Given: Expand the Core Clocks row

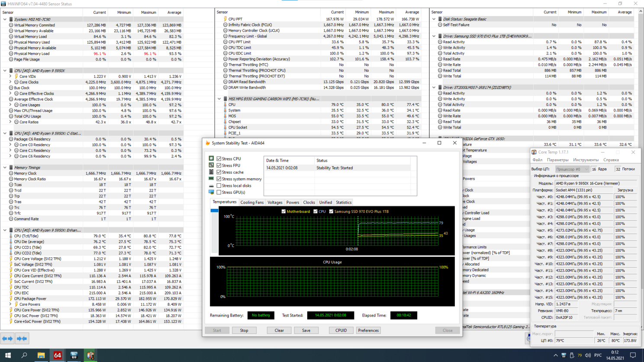Looking at the screenshot, I should [x=10, y=82].
